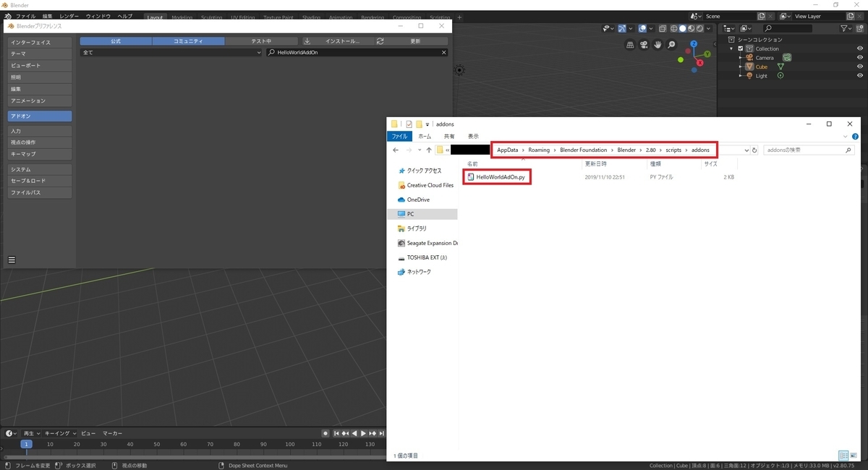868x470 pixels.
Task: Hide the Cube object via eye icon
Action: pos(860,67)
